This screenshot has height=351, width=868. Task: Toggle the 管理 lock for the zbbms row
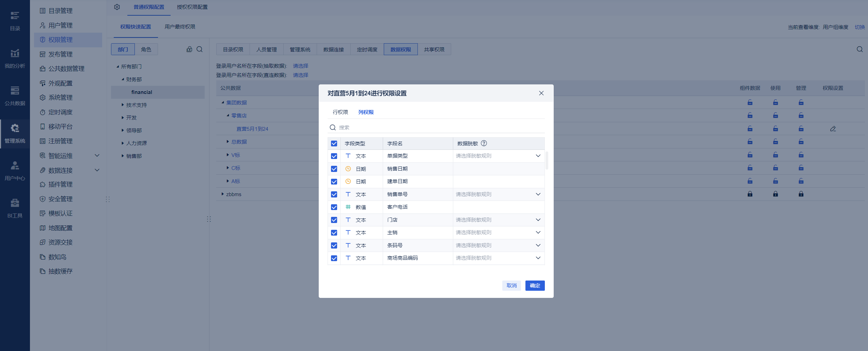tap(801, 194)
